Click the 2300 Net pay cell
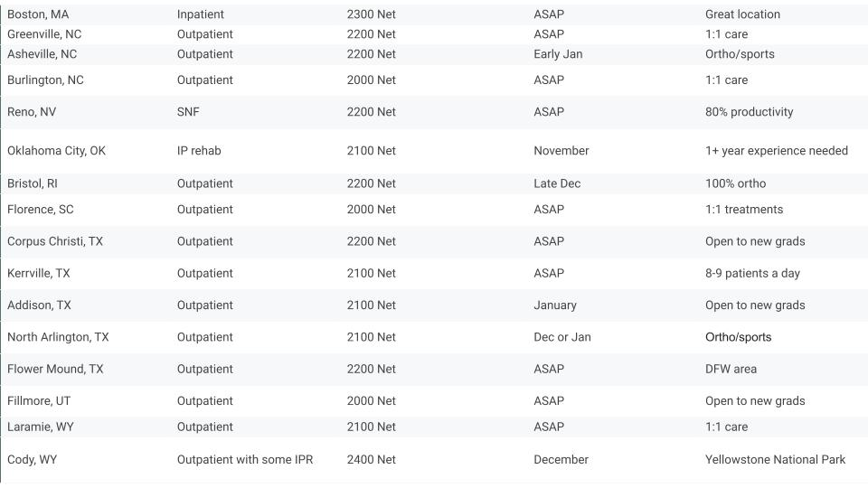Screen dimensions: 868x488 (x=371, y=14)
